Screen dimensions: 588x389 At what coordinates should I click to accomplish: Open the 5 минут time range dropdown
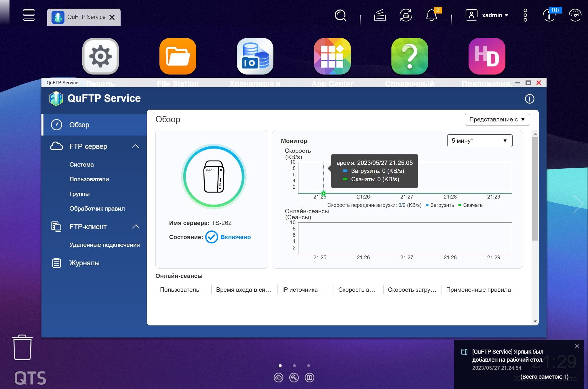tap(479, 141)
